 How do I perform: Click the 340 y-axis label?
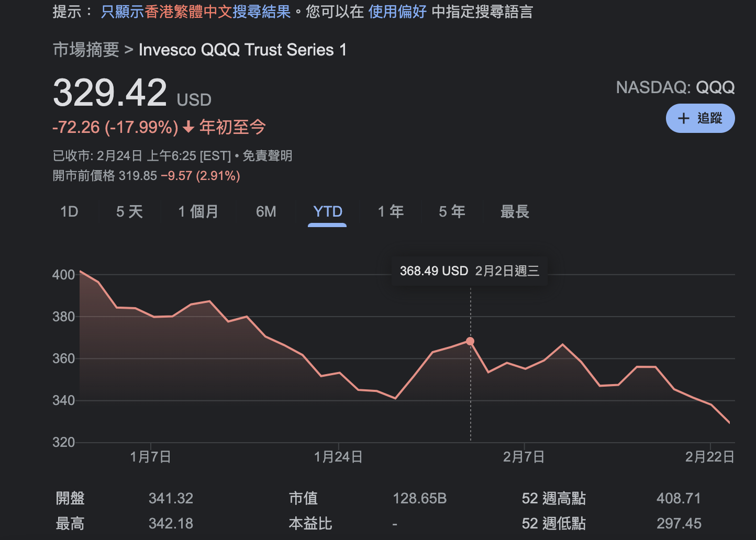point(64,400)
